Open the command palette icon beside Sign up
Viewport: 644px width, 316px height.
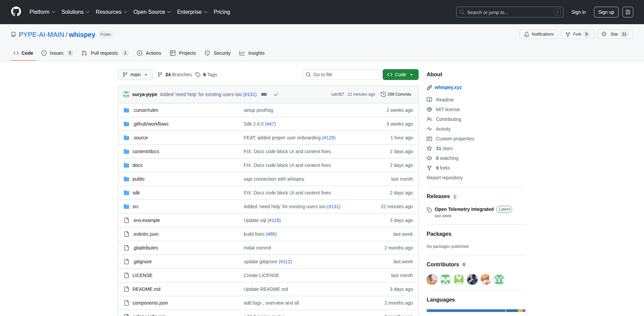[628, 12]
